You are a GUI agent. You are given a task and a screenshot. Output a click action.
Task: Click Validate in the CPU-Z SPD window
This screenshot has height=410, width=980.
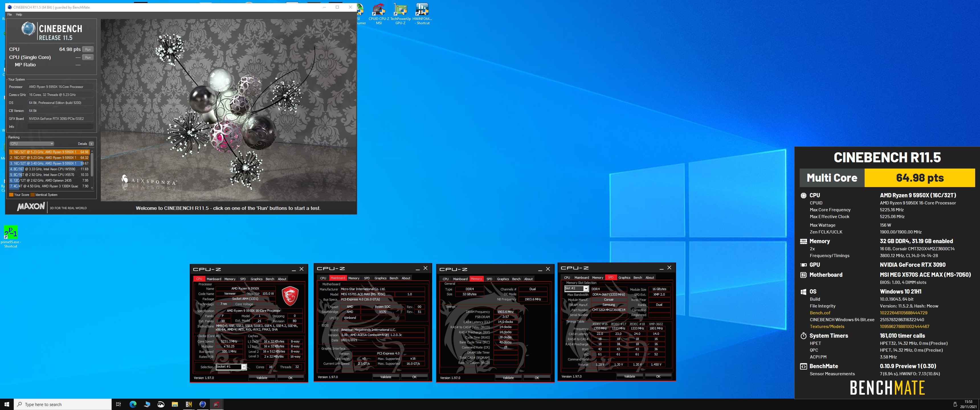[x=630, y=376]
